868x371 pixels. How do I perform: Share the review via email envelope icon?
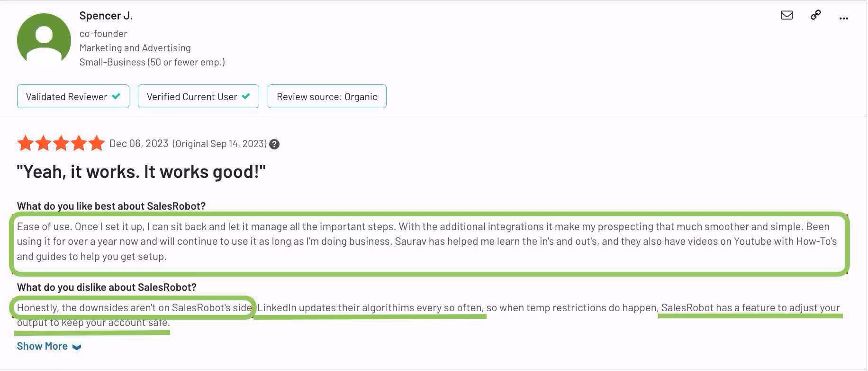point(787,15)
